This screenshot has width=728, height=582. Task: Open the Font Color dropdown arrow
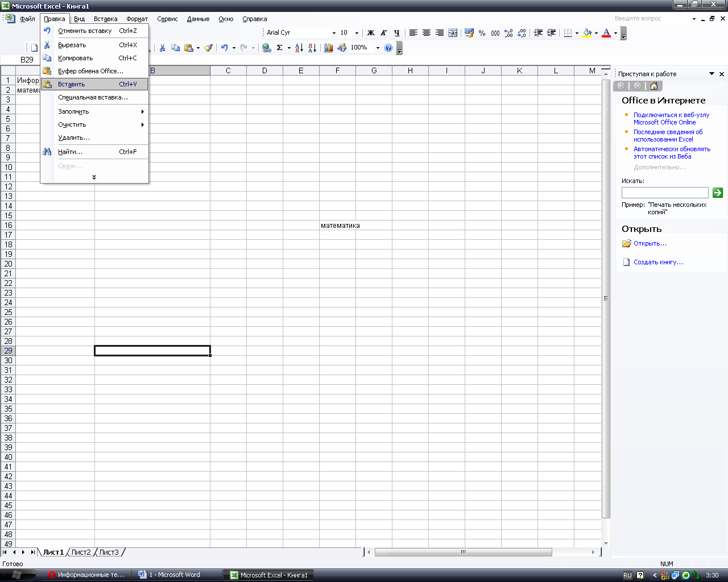[615, 33]
